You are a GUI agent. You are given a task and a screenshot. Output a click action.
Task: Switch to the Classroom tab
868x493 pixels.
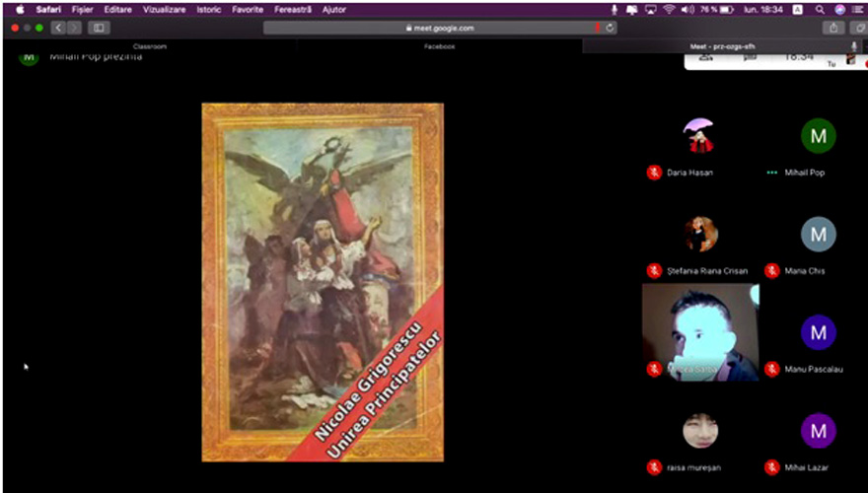150,46
